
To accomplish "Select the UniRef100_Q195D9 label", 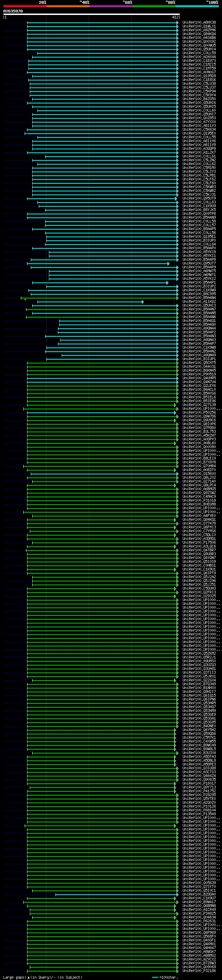I will [x=199, y=76].
